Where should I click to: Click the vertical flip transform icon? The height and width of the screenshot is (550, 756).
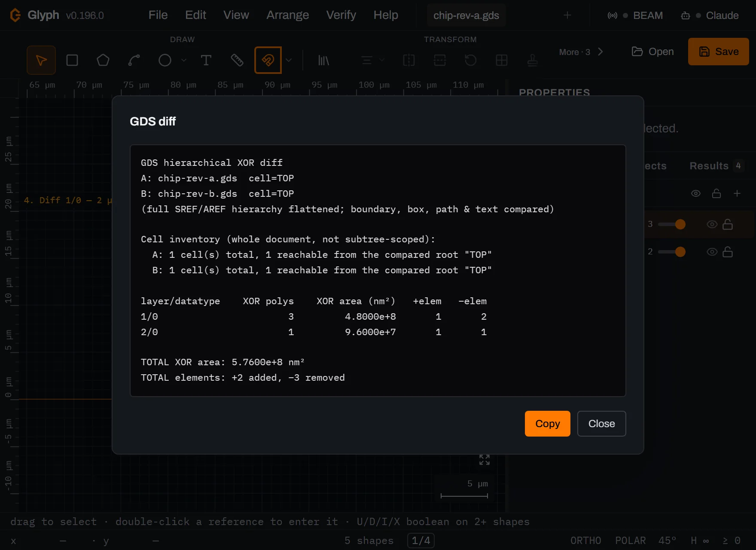click(440, 60)
